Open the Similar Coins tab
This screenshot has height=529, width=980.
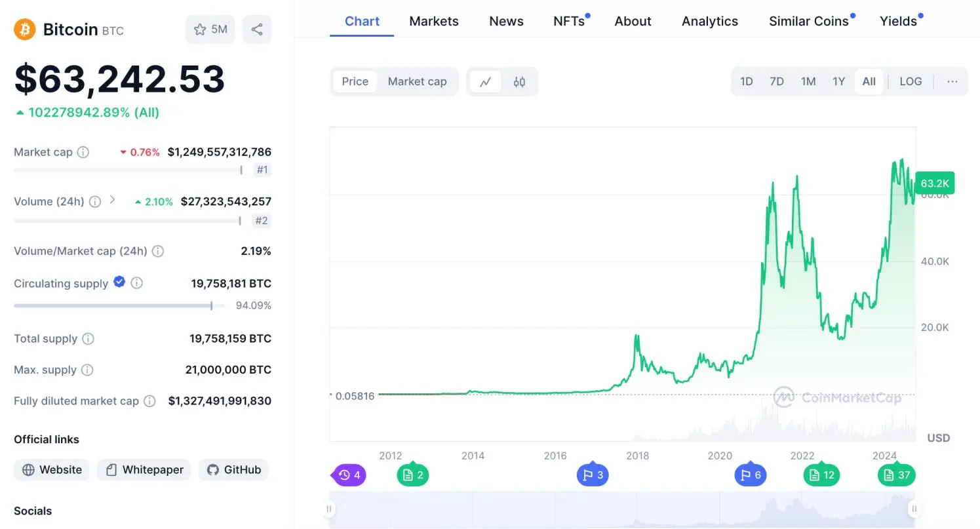pyautogui.click(x=809, y=21)
